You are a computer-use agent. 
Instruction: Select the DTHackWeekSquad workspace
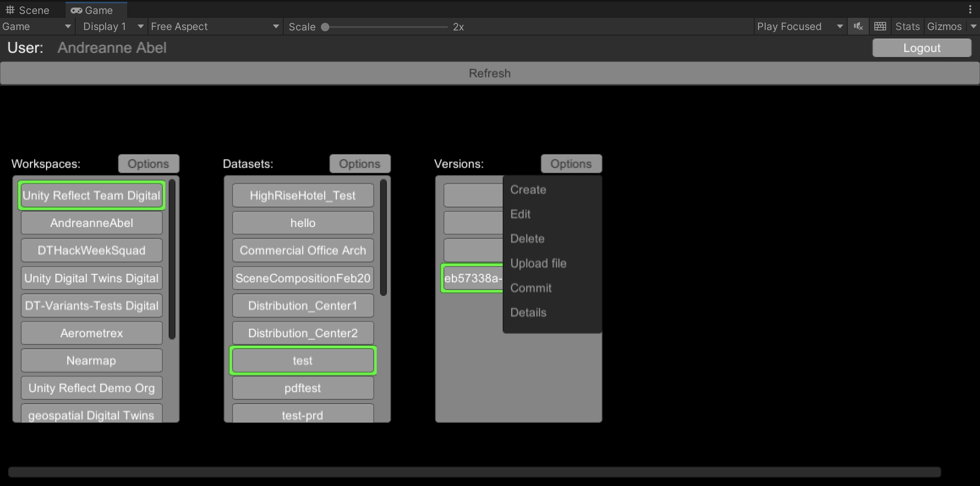(91, 250)
